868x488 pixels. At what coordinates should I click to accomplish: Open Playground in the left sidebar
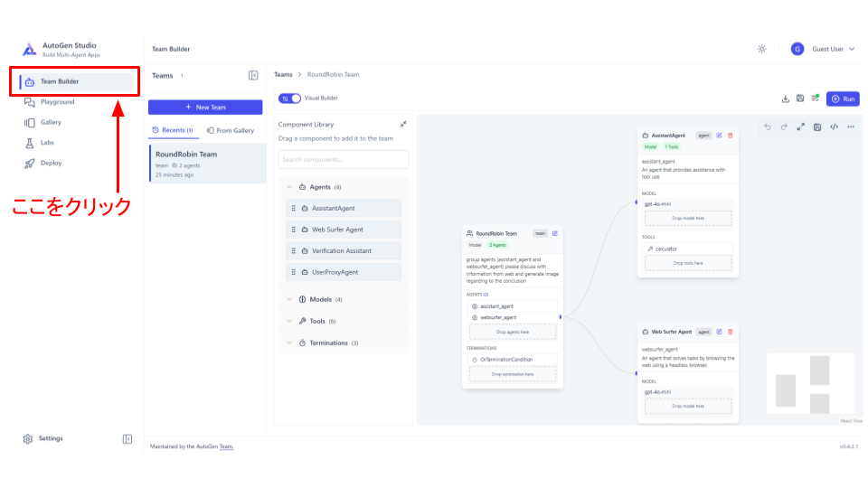[57, 102]
